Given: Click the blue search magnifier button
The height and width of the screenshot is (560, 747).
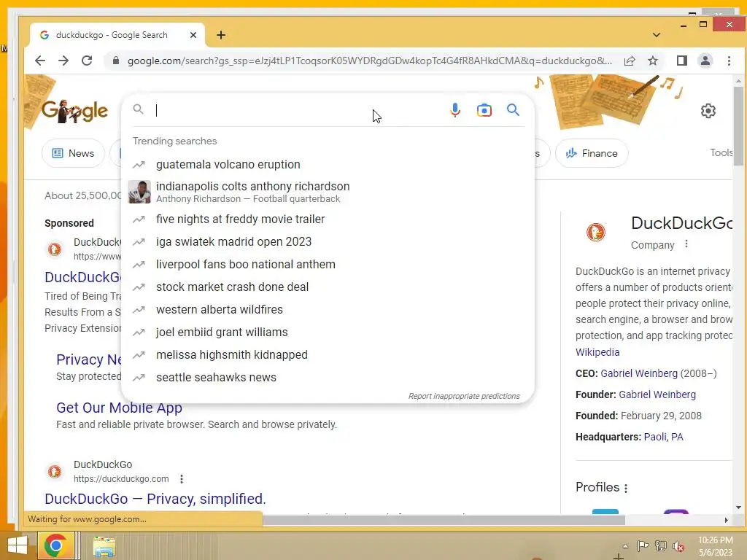Looking at the screenshot, I should [x=513, y=110].
